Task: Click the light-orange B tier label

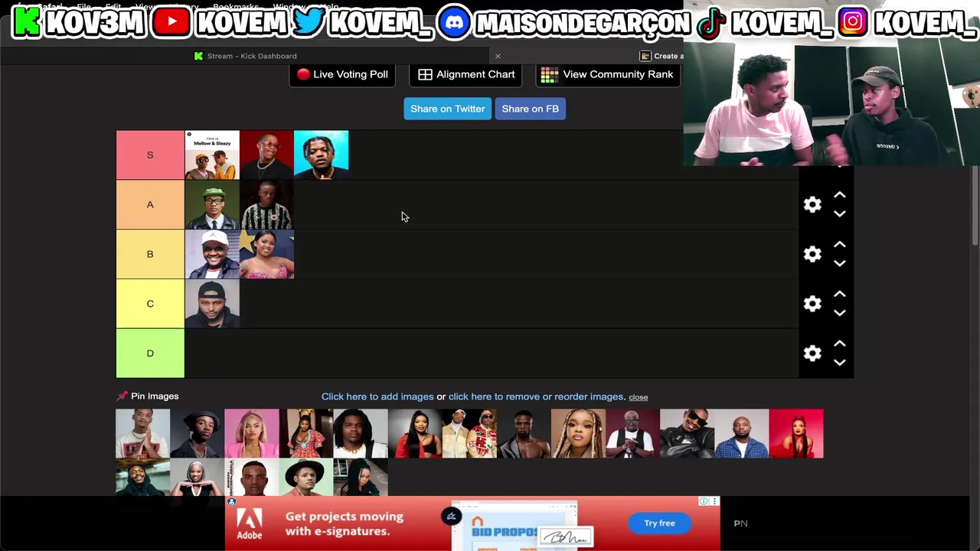Action: click(x=150, y=254)
